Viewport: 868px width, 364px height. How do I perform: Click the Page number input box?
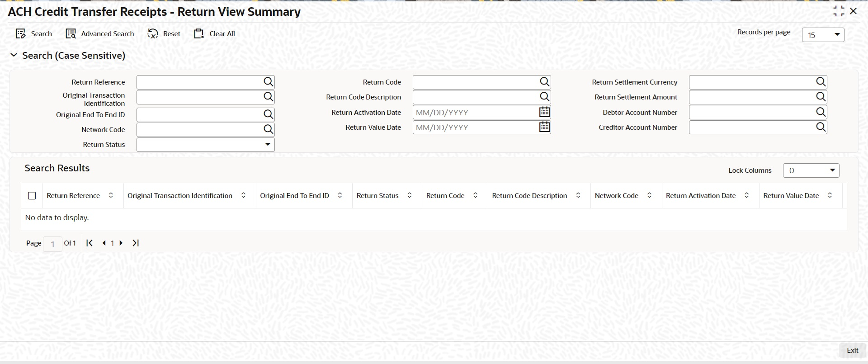(53, 244)
